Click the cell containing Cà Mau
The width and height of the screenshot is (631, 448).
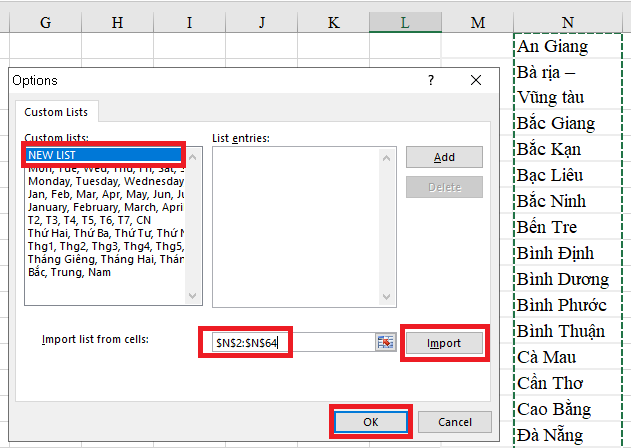[x=568, y=357]
